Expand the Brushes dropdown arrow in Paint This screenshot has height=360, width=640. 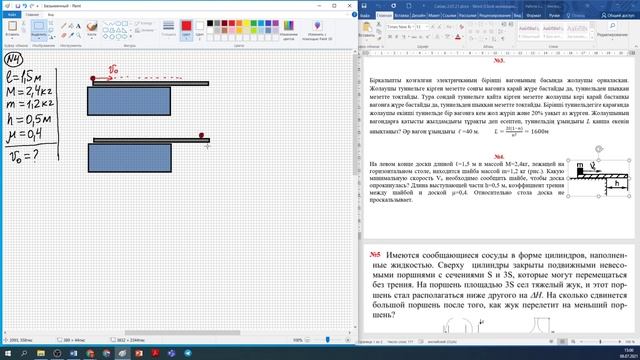pos(92,38)
